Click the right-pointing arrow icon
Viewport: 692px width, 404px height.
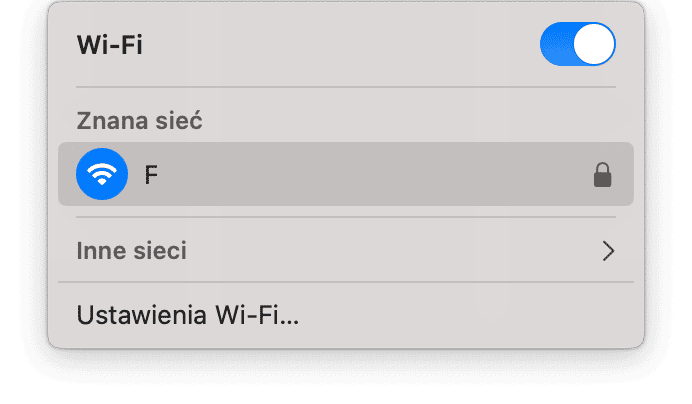pyautogui.click(x=608, y=250)
